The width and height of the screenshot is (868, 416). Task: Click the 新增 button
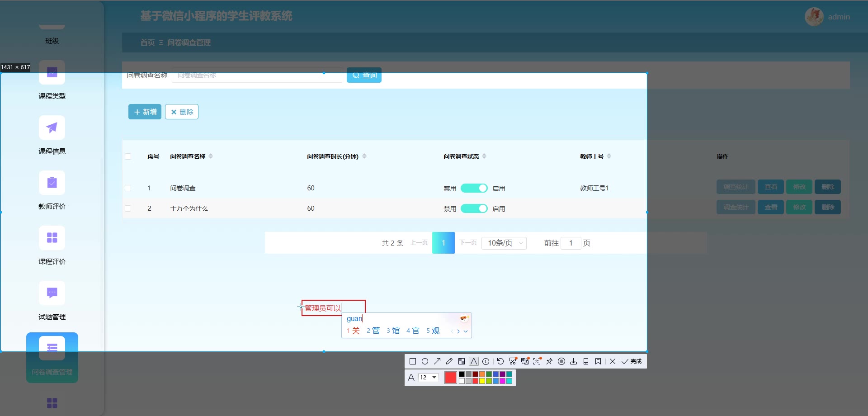[145, 112]
